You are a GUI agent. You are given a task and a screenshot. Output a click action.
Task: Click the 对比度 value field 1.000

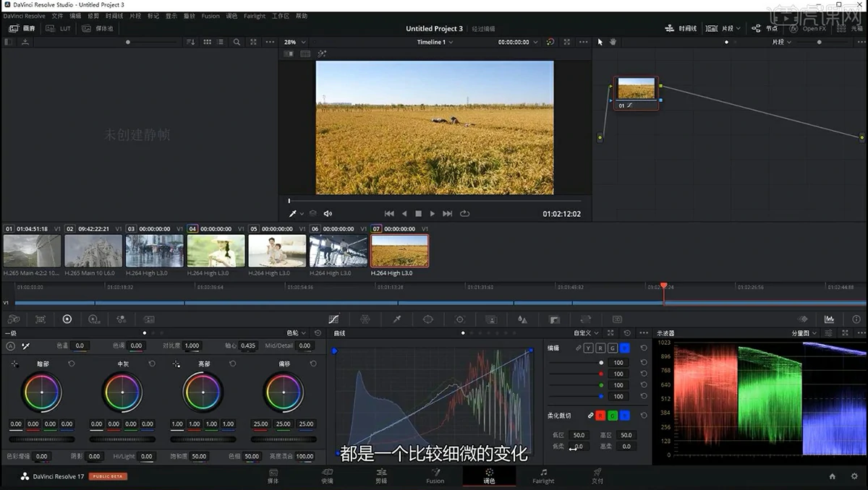point(192,345)
